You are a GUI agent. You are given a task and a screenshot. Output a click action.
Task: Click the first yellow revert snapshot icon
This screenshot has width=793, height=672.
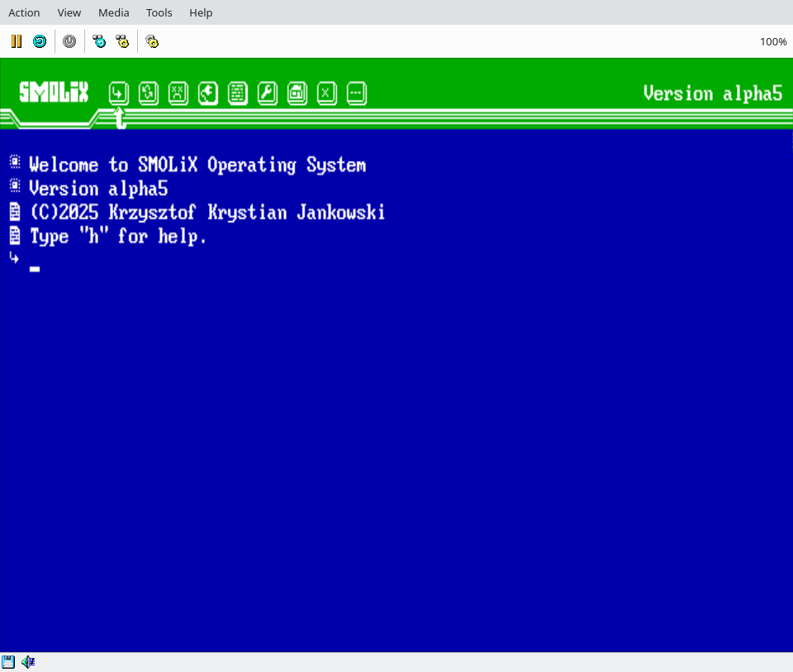tap(122, 41)
